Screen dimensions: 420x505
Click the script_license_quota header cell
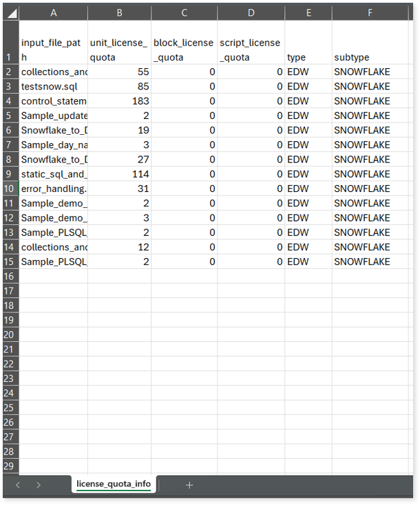[x=251, y=50]
